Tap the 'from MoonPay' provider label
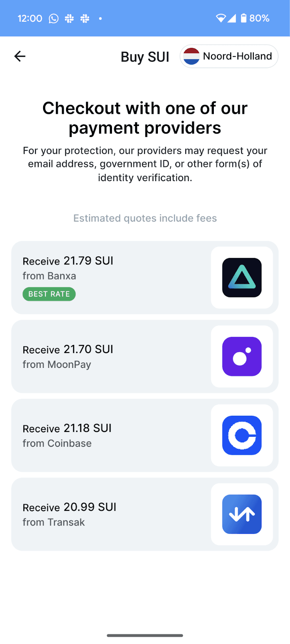The height and width of the screenshot is (644, 290). coord(57,365)
